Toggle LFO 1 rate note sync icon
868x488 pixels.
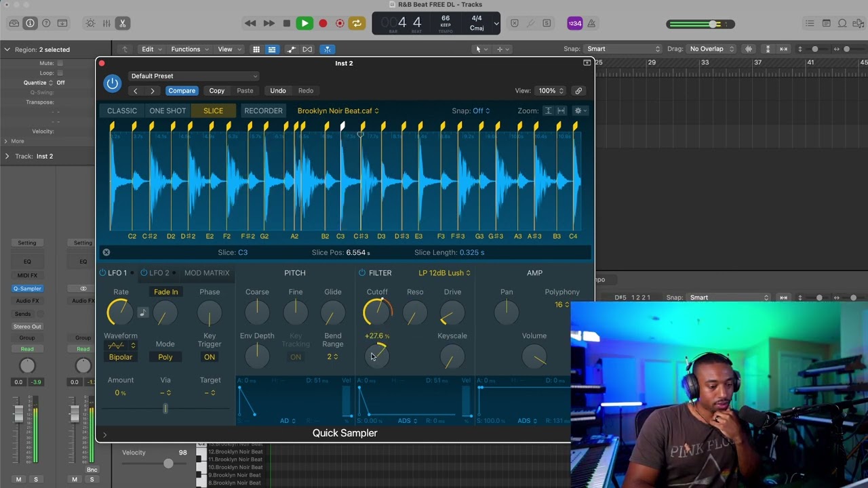[142, 312]
